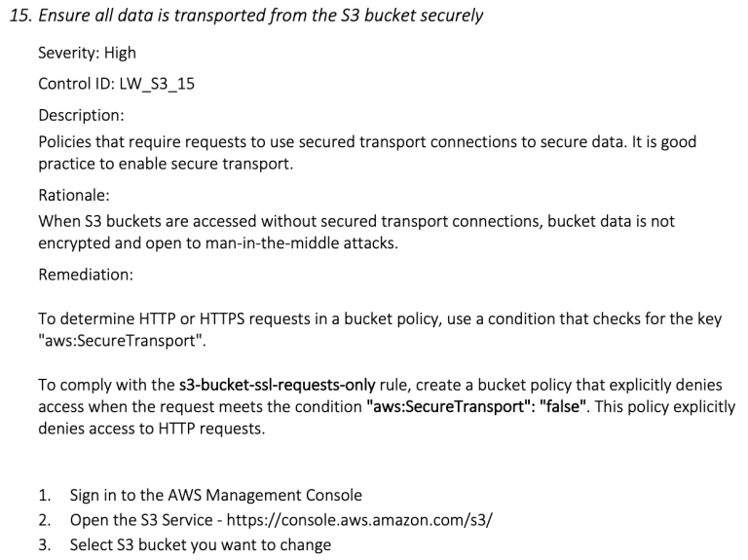Click step 2 Open the S3 Service
748x560 pixels.
tap(266, 520)
